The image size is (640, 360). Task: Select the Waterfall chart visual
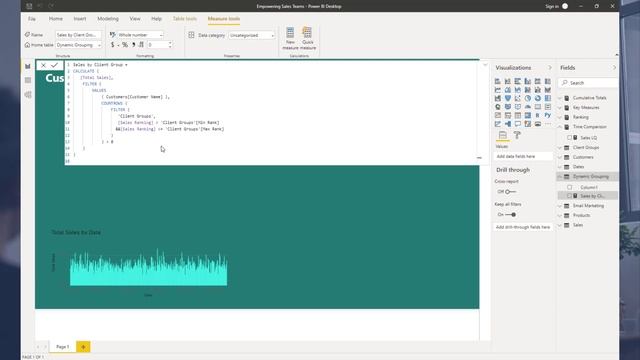[498, 98]
